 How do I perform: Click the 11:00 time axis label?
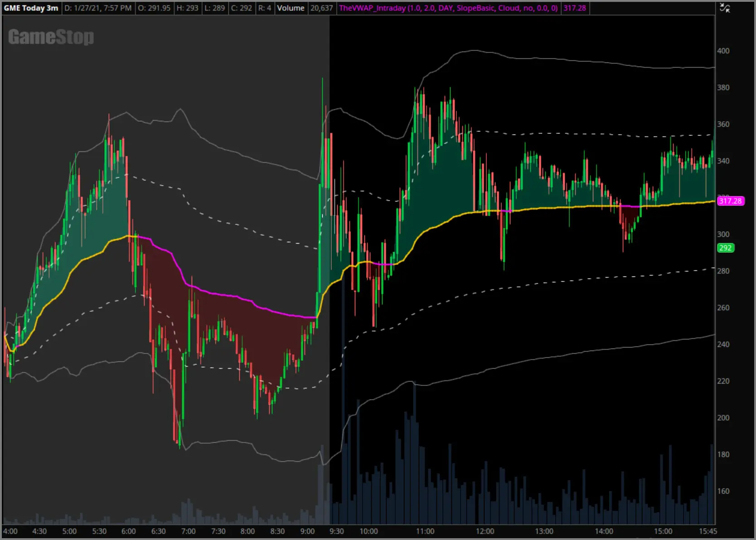(425, 531)
